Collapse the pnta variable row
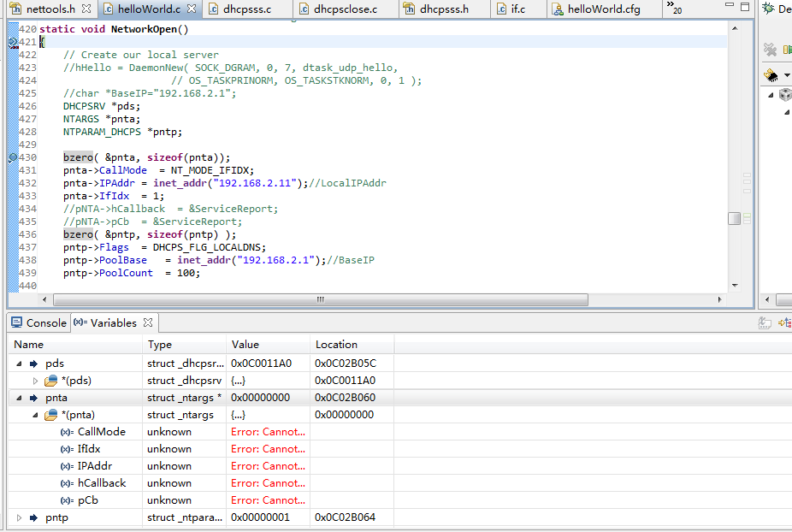The width and height of the screenshot is (792, 532). tap(19, 398)
